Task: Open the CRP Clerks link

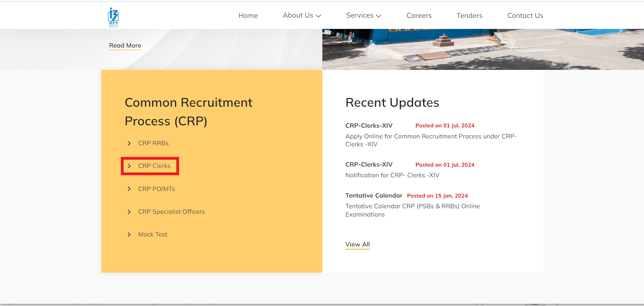Action: [x=154, y=166]
